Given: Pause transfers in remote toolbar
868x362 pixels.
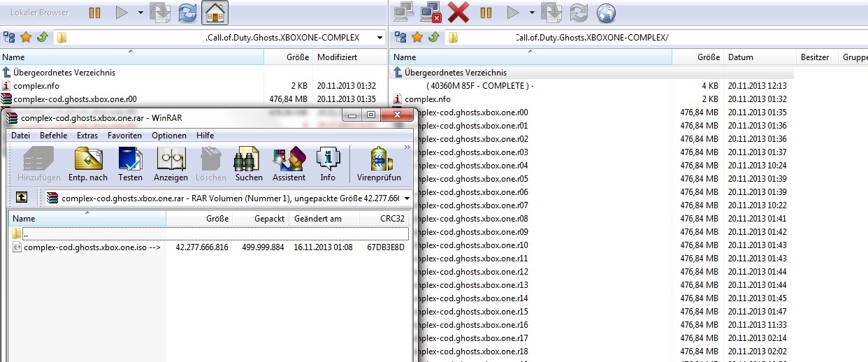Looking at the screenshot, I should (486, 13).
